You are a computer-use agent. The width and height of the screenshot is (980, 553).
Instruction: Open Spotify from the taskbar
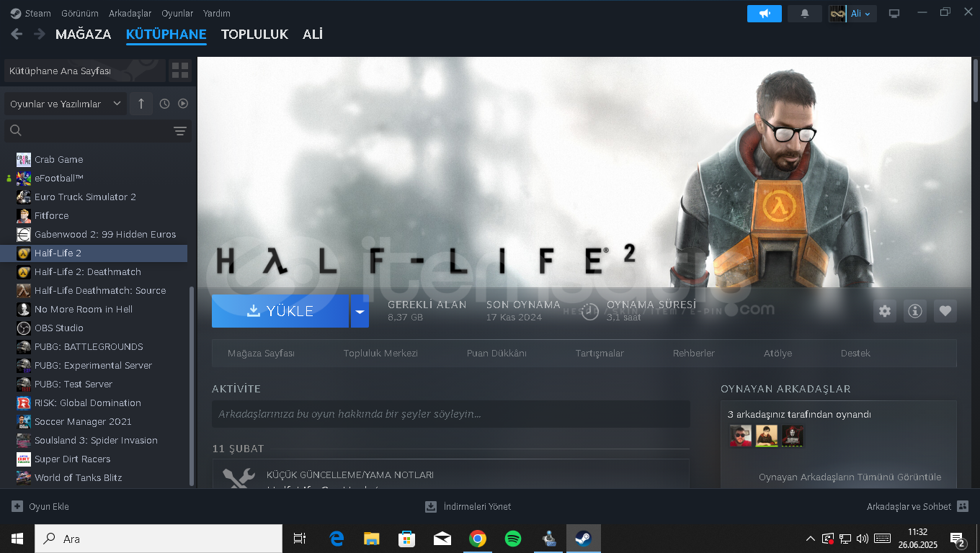click(x=513, y=539)
